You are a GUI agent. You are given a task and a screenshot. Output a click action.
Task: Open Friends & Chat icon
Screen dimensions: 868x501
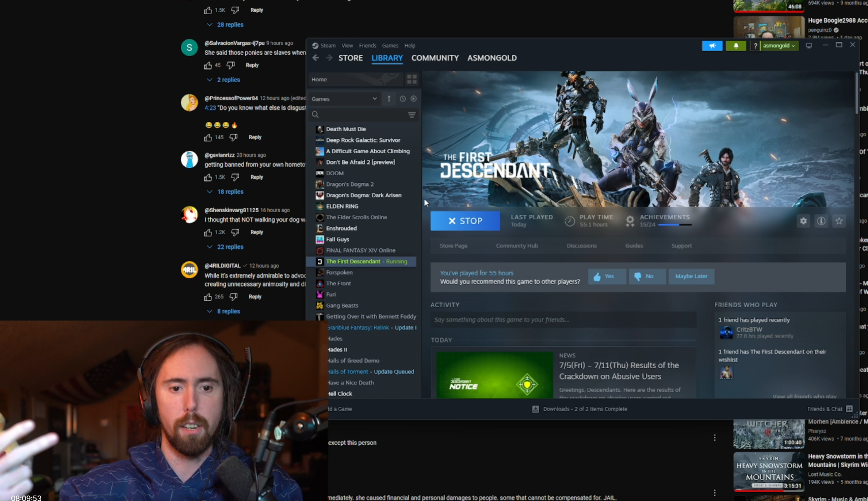849,409
